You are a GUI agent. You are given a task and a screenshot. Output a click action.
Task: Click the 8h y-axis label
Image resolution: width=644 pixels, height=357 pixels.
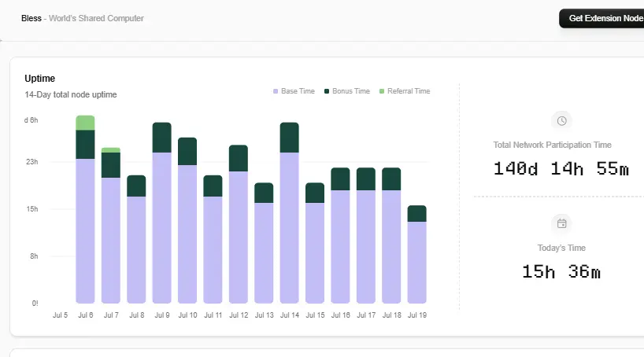34,256
